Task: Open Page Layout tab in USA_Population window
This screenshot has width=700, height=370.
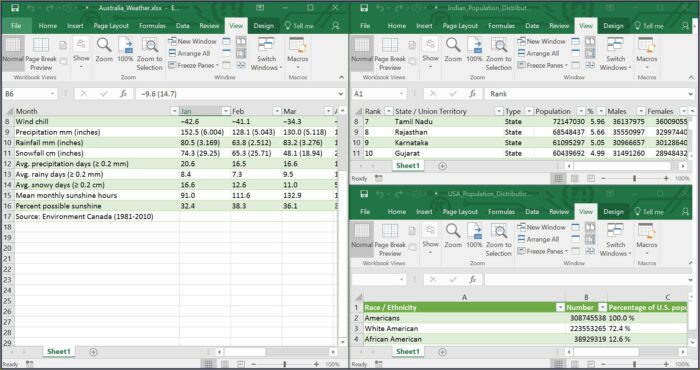Action: pos(460,212)
